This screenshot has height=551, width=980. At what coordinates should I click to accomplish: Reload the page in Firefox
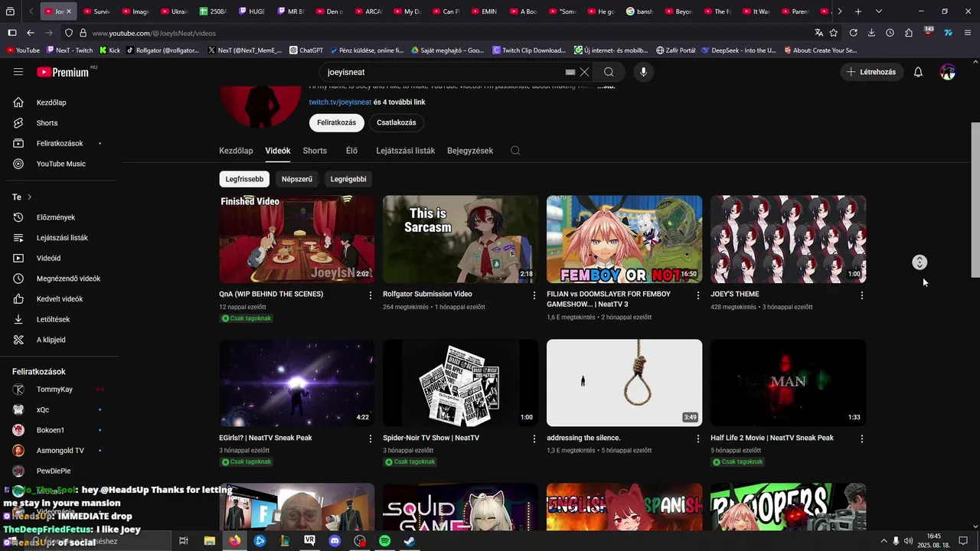853,33
